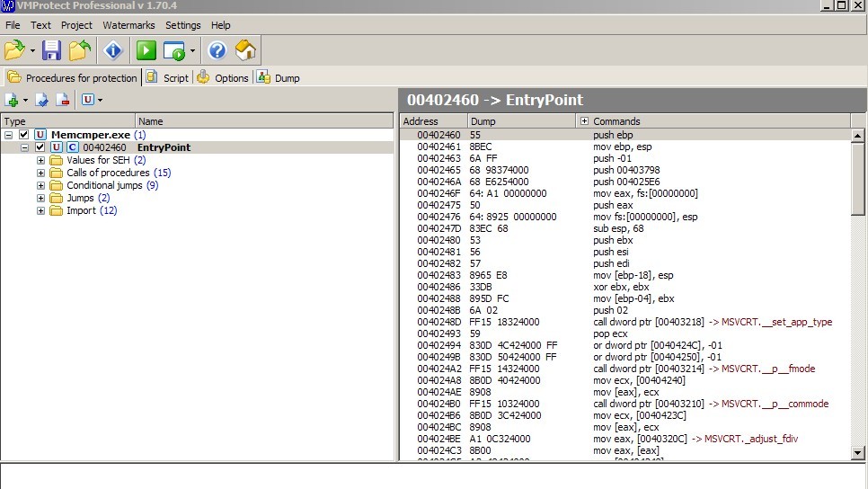Select the Jumps folder icon
This screenshot has height=489, width=868.
click(x=56, y=198)
